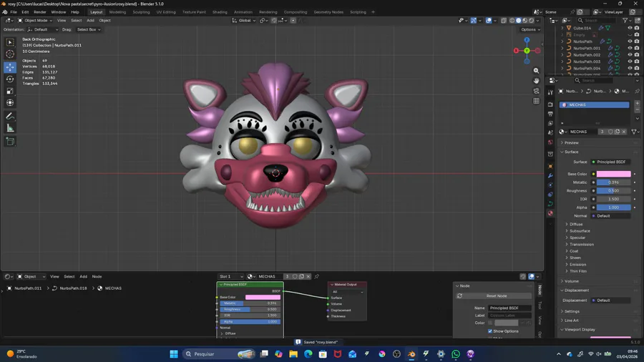Toggle camera view icon in viewport

click(536, 91)
